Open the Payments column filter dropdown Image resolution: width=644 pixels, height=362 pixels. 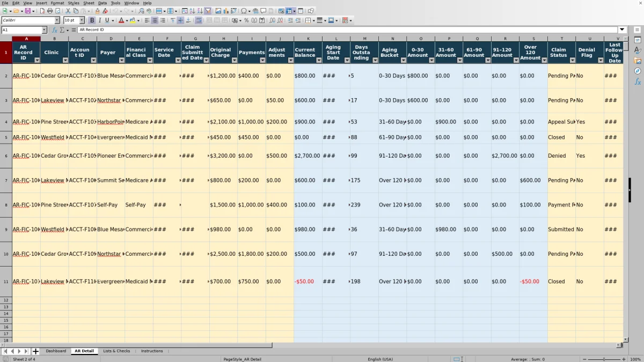[x=262, y=61]
